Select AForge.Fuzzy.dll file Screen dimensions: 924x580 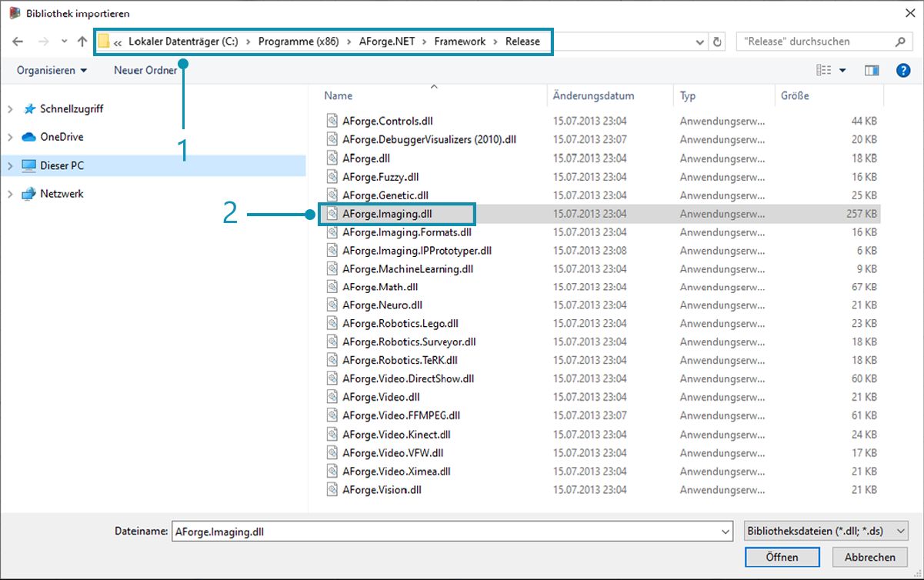tap(380, 176)
